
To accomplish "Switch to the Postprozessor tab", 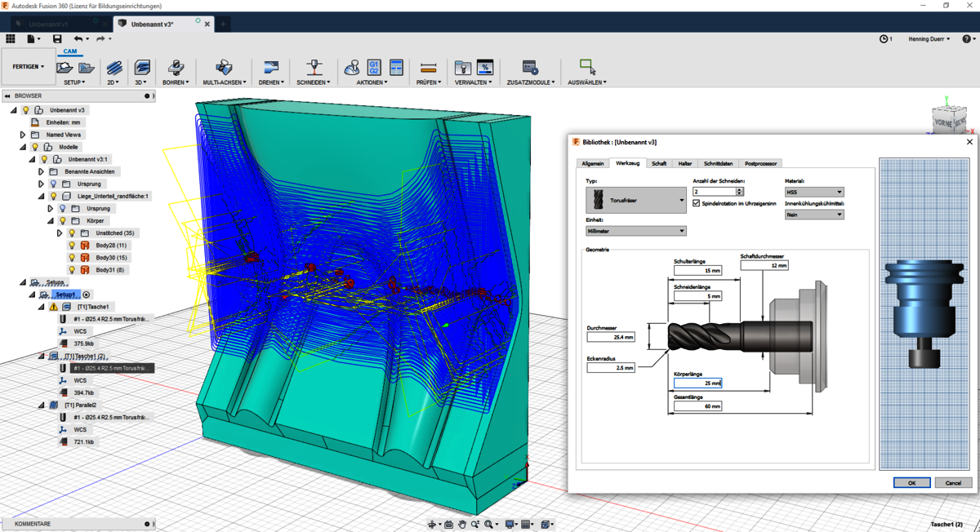I will [x=761, y=163].
